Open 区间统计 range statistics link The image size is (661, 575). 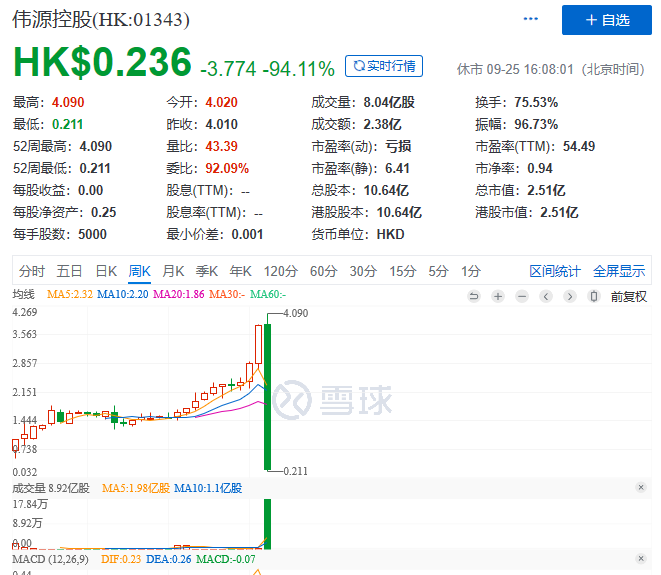555,271
